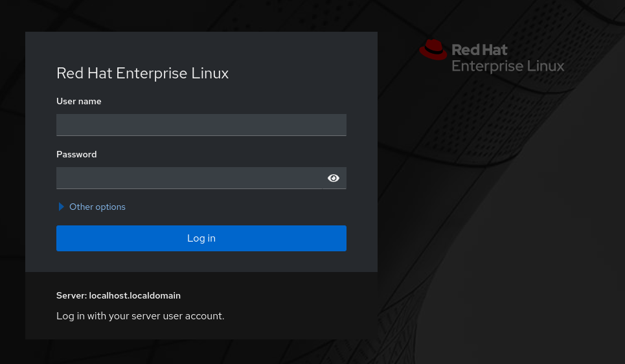Click the word 'Log' on the blue button

196,238
